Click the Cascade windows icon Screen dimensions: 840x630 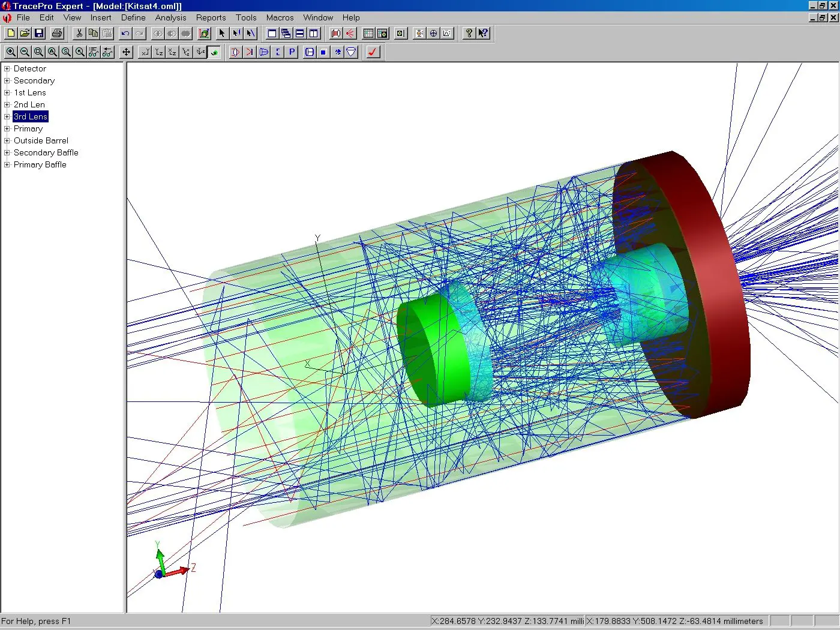tap(286, 34)
